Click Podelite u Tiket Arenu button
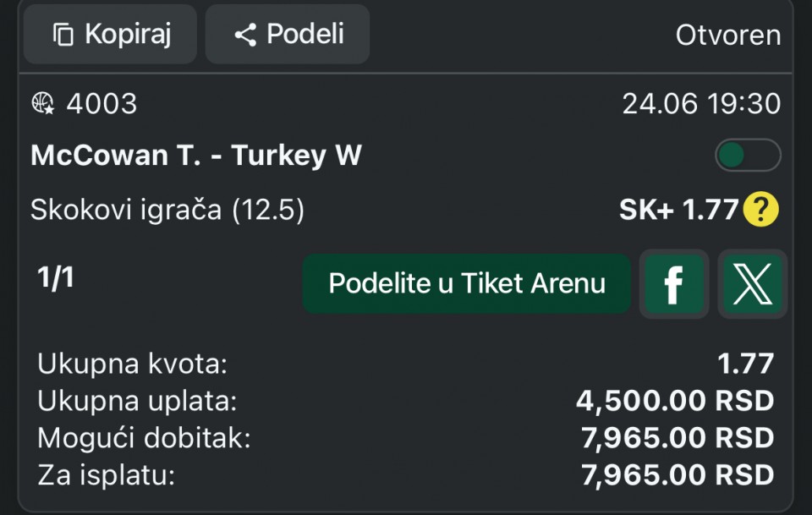Image resolution: width=812 pixels, height=515 pixels. click(x=467, y=283)
